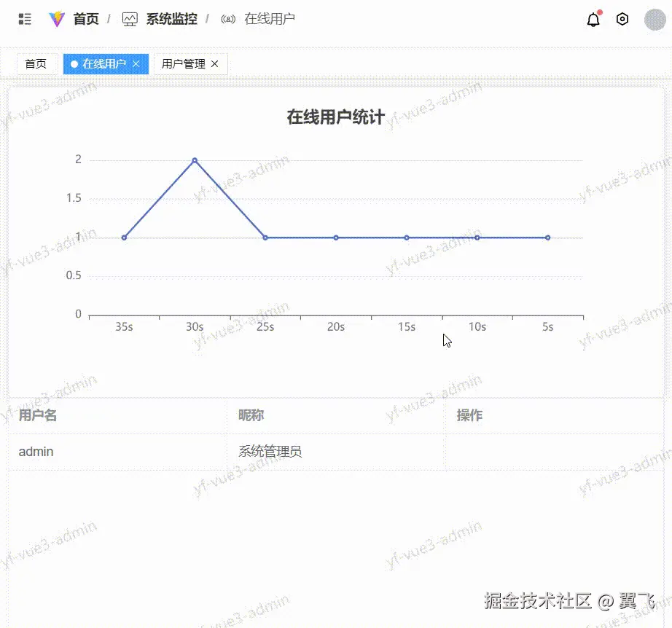Open the 系统监控 breadcrumb link
This screenshot has width=672, height=628.
[171, 20]
